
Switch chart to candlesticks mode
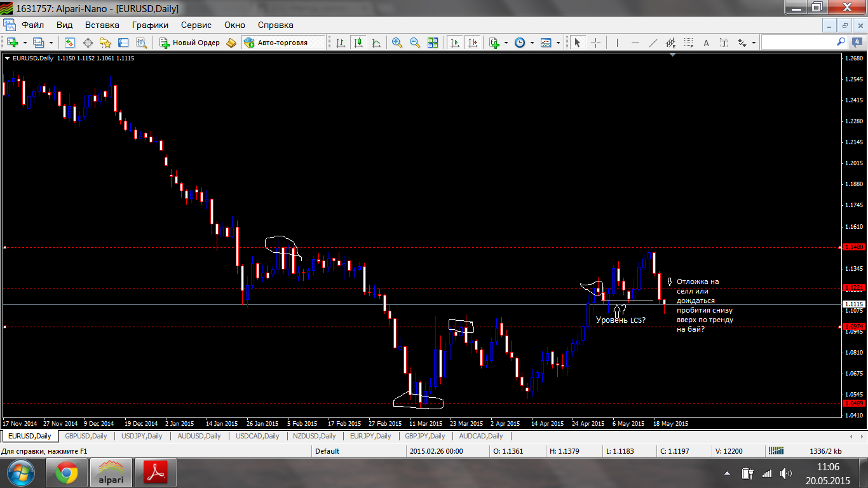pyautogui.click(x=358, y=43)
